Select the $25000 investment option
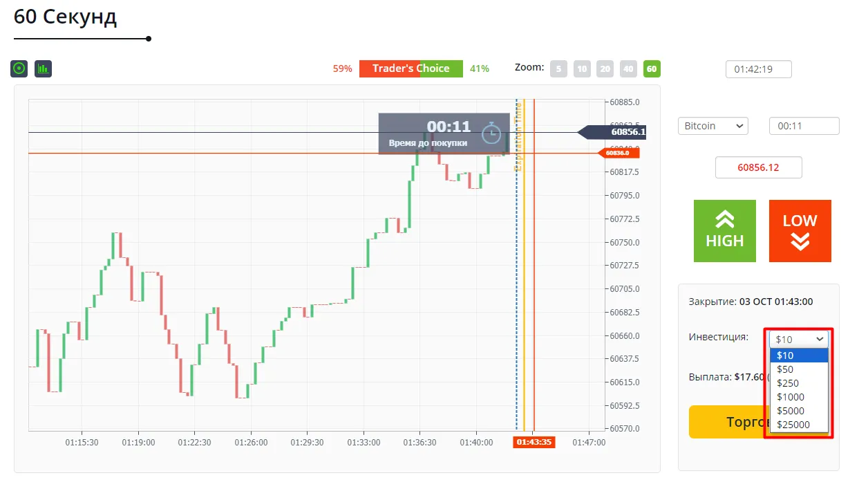This screenshot has width=868, height=480. [799, 425]
